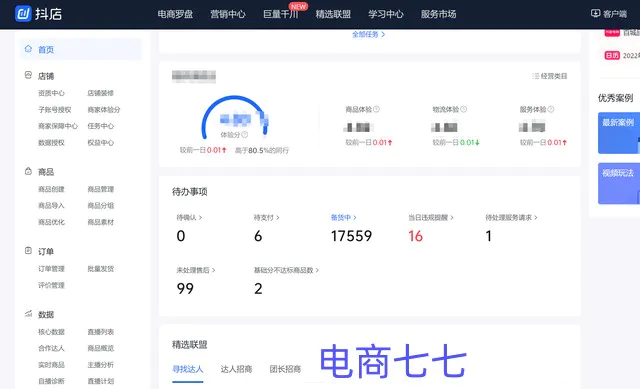This screenshot has height=389, width=640.
Task: Open 电商罗盘 in top navigation
Action: point(175,14)
